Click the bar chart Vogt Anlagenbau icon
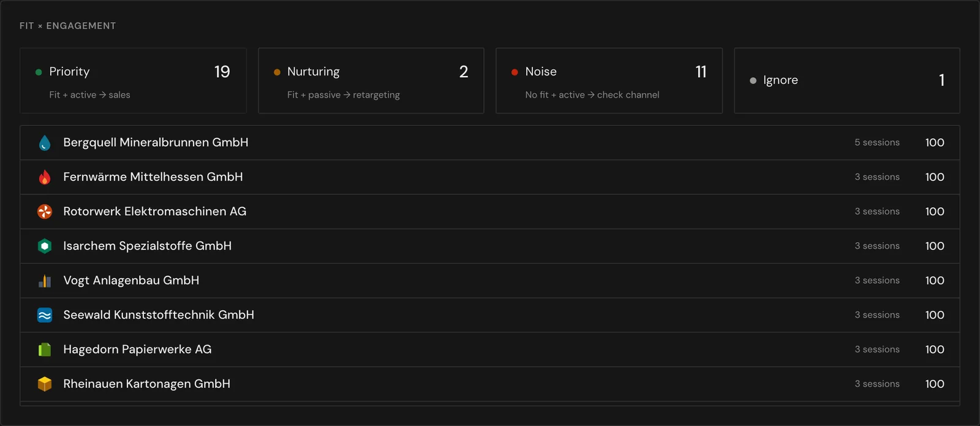980x426 pixels. [x=45, y=281]
